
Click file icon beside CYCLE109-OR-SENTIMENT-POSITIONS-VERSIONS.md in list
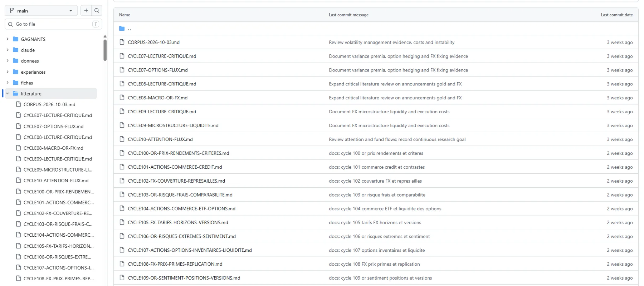click(122, 278)
